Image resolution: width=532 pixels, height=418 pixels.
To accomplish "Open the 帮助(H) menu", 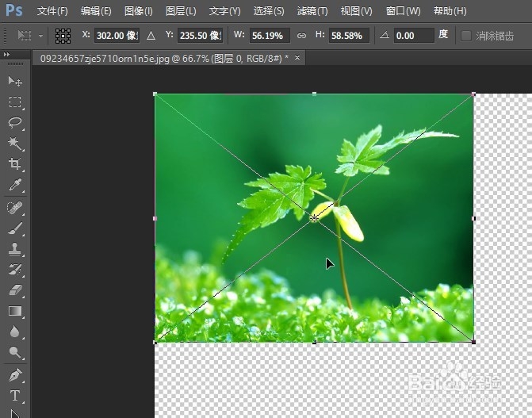I will click(x=450, y=11).
